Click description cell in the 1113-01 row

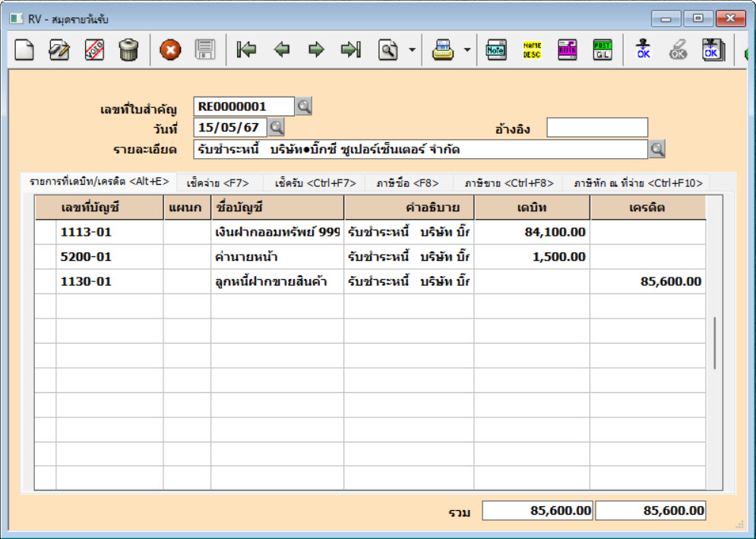409,232
